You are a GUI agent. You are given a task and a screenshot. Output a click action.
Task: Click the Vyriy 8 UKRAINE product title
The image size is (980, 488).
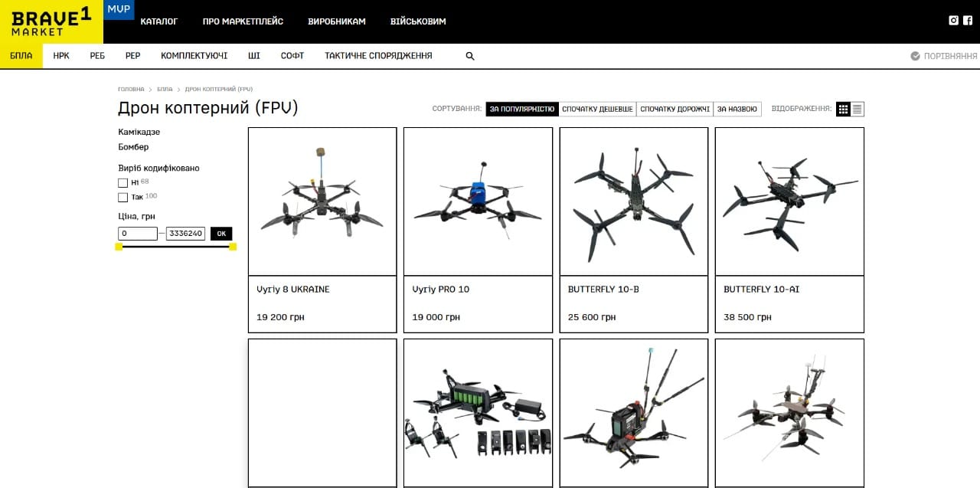coord(293,290)
